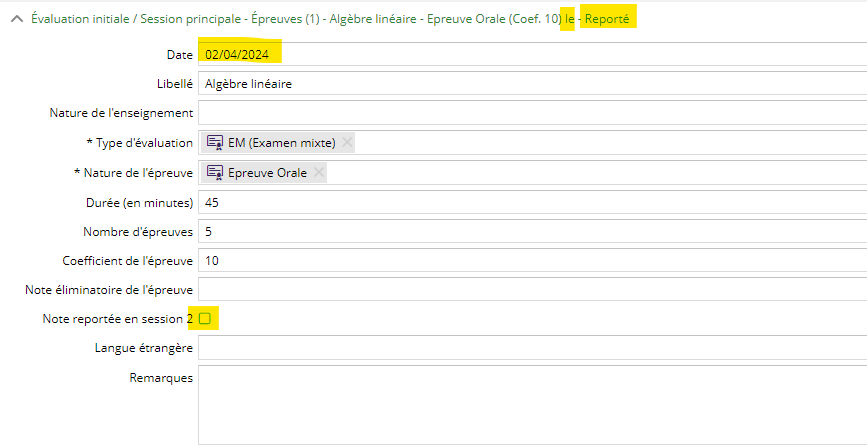Click the certificate icon in EM tag
The height and width of the screenshot is (447, 867).
pos(216,143)
